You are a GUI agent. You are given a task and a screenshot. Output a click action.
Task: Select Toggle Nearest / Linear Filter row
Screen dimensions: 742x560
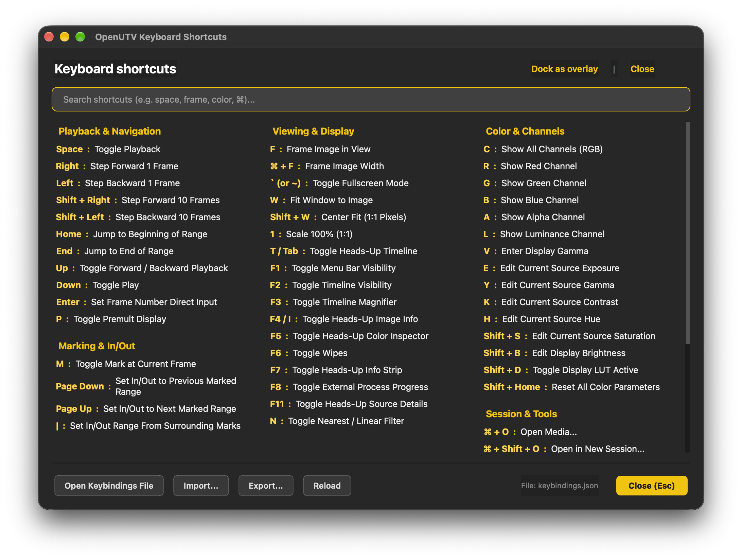[x=337, y=421]
